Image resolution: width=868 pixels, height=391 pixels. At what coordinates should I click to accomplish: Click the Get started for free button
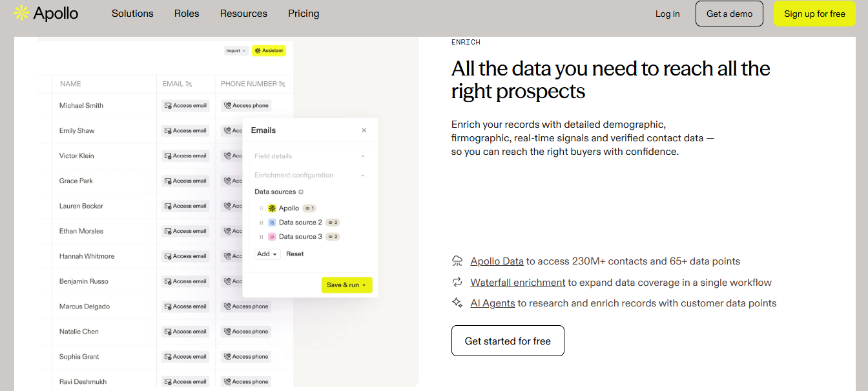(x=508, y=341)
